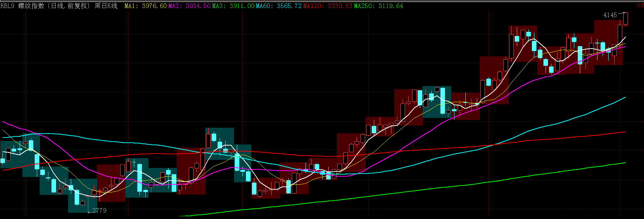Click the 4145 high price label
This screenshot has height=219, width=644.
[x=610, y=15]
